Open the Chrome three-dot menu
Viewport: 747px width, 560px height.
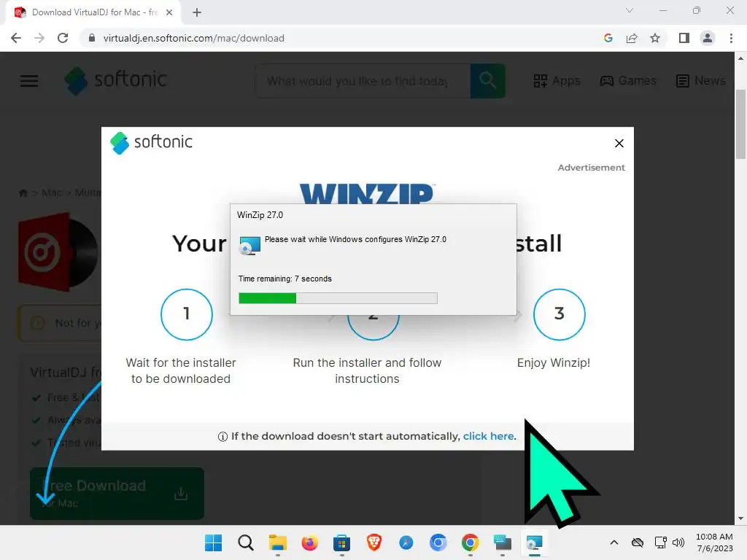pyautogui.click(x=731, y=38)
